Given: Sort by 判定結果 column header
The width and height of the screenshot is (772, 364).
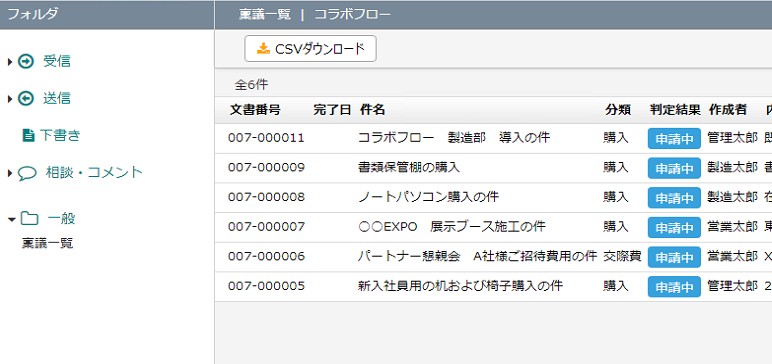Looking at the screenshot, I should (x=675, y=110).
